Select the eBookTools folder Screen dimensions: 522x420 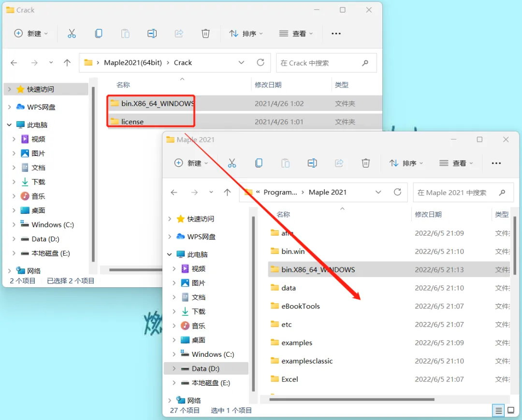coord(389,306)
